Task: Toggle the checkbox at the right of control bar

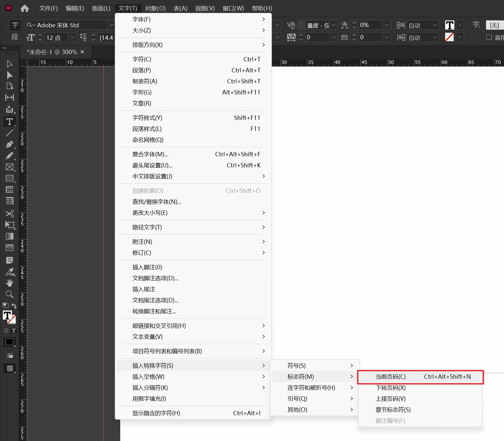Action: tap(489, 37)
